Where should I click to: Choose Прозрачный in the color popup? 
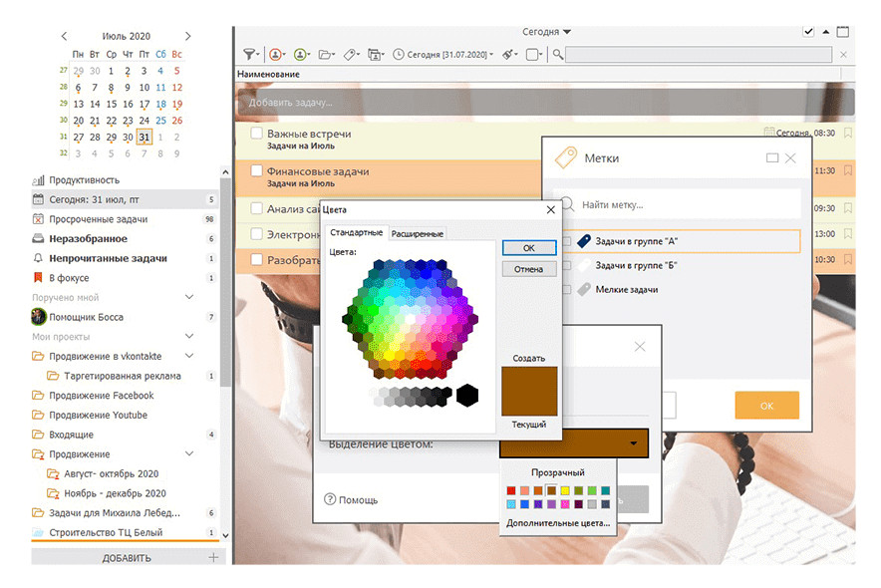pyautogui.click(x=558, y=472)
